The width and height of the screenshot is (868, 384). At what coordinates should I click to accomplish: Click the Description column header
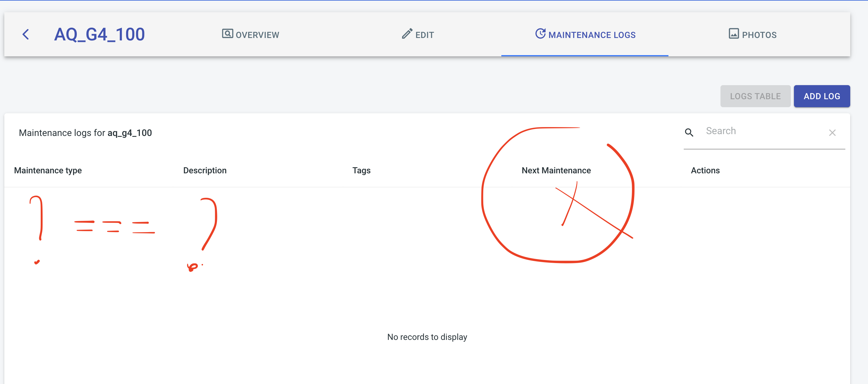(204, 170)
